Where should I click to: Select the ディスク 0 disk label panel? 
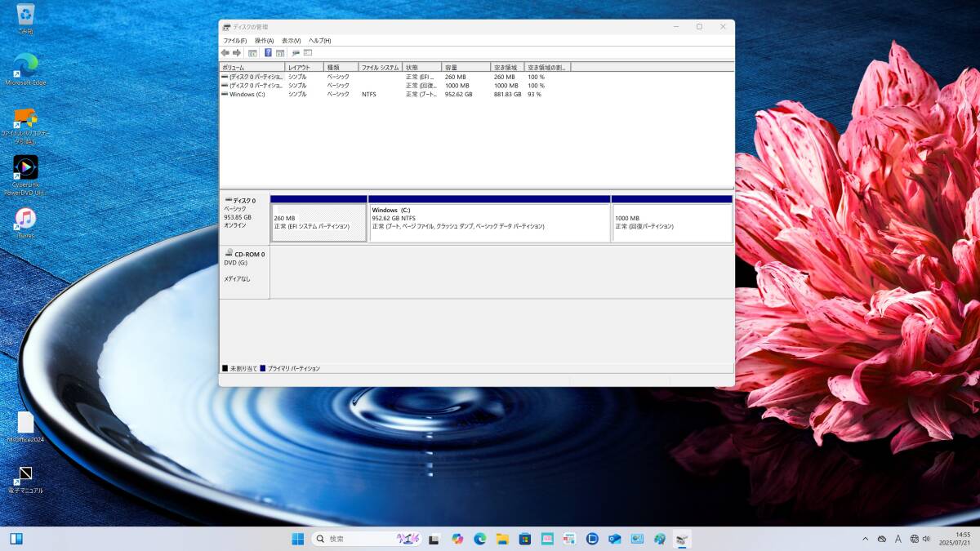244,219
